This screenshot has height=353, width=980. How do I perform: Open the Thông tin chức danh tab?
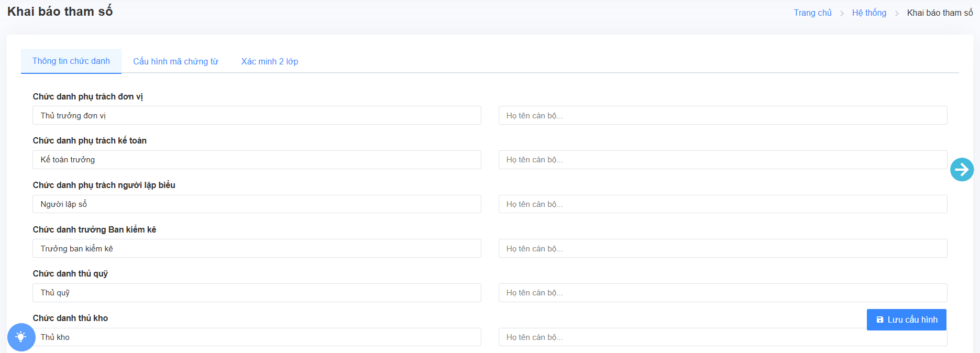71,61
